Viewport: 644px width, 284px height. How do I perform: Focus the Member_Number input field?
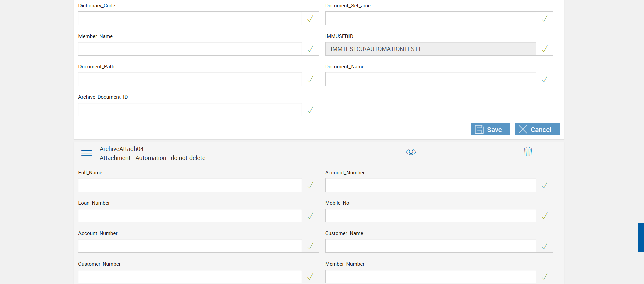coord(431,277)
